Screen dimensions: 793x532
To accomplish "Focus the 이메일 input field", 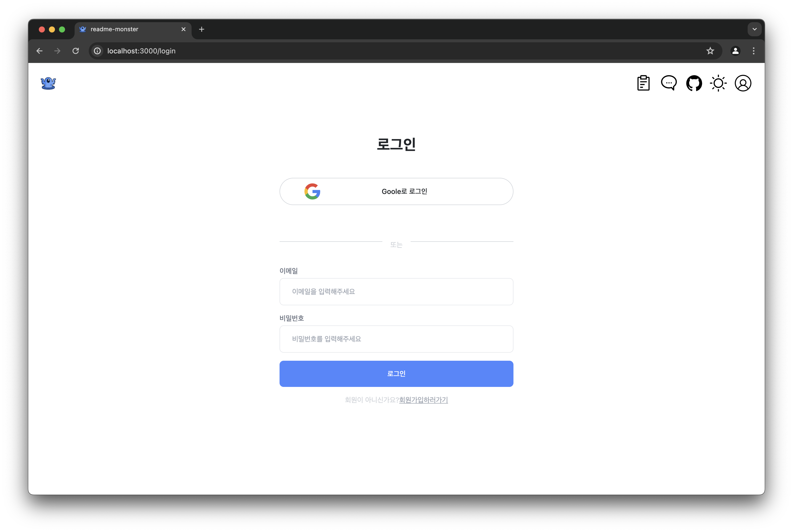I will (396, 291).
